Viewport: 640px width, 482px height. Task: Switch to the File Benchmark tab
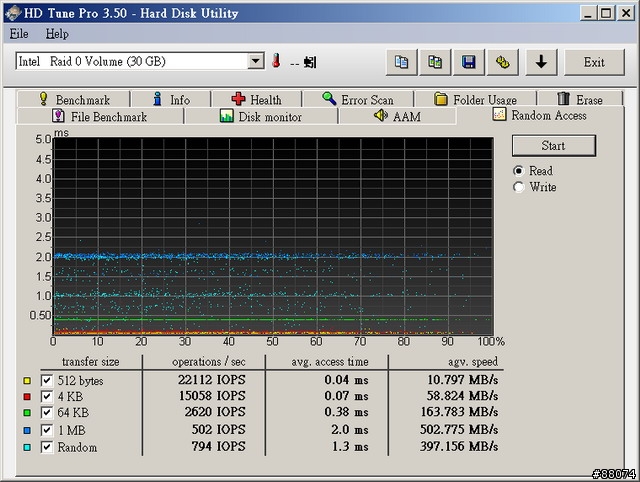click(100, 116)
